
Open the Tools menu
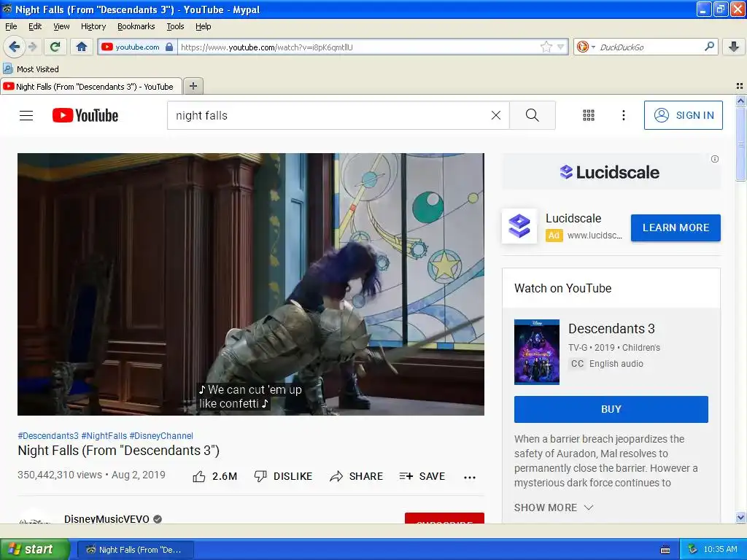(175, 26)
